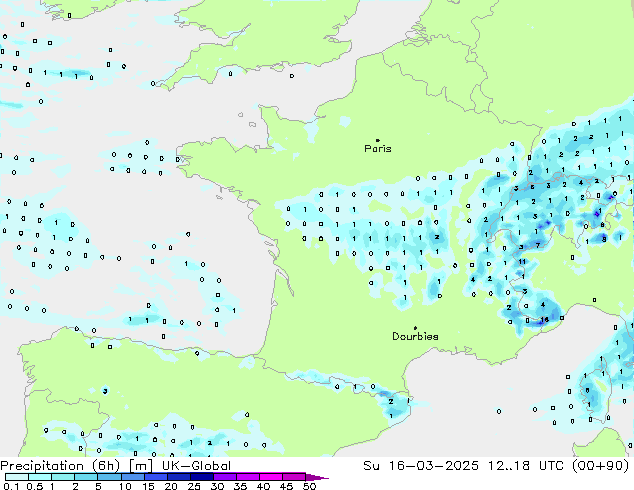Pick the 35–40 violet legend swatch
The height and width of the screenshot is (490, 634).
pyautogui.click(x=247, y=477)
